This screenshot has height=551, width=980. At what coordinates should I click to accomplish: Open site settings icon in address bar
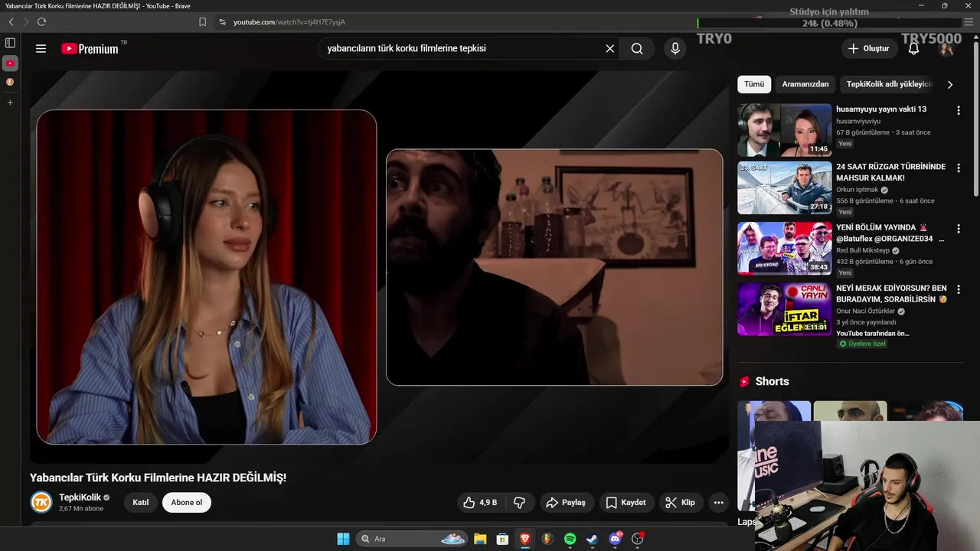pos(222,22)
